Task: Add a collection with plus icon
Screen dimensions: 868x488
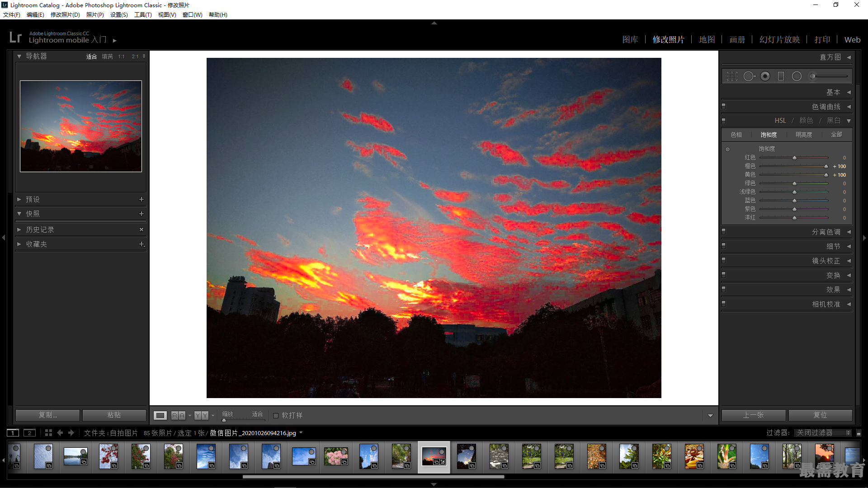Action: click(x=142, y=244)
